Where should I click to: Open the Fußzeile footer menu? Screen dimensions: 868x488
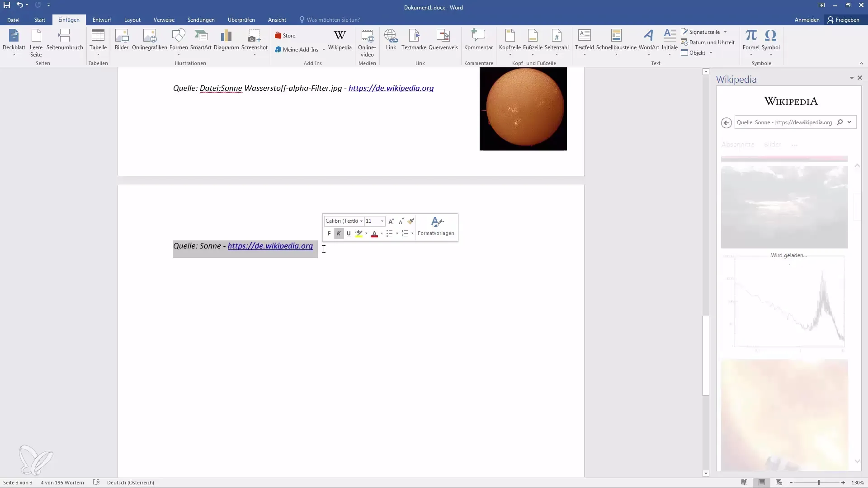[533, 42]
